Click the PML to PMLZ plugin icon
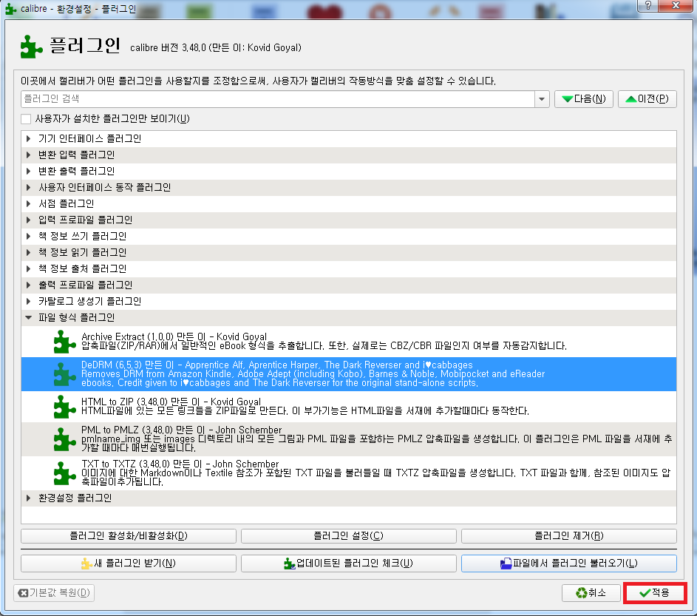Viewport: 697px width, 616px height. (x=64, y=439)
